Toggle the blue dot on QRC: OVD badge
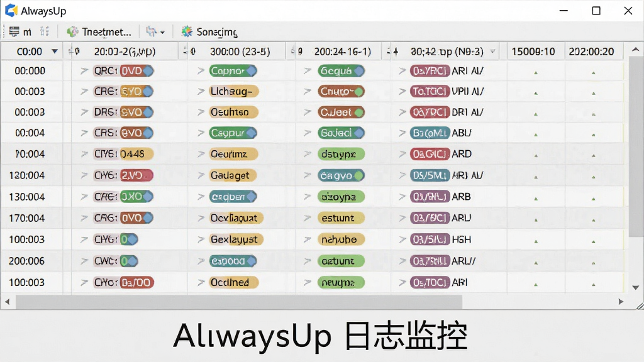644x362 pixels. click(x=148, y=71)
